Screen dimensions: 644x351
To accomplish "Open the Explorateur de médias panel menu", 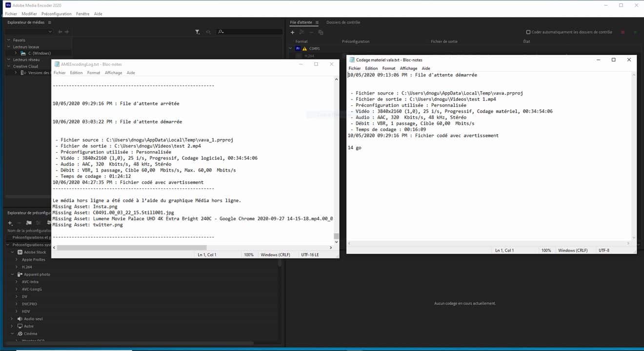I will point(49,22).
